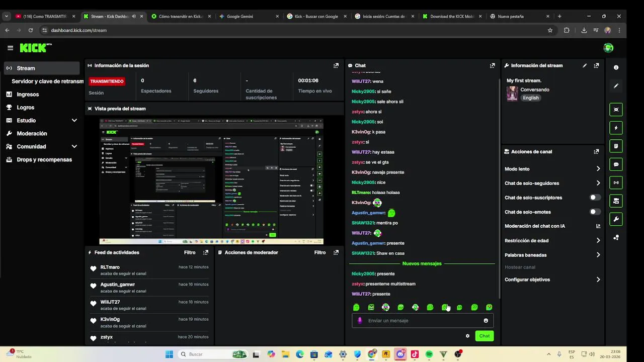This screenshot has width=644, height=362.
Task: Toggle the channel actions icon in the right sidebar
Action: click(x=616, y=201)
